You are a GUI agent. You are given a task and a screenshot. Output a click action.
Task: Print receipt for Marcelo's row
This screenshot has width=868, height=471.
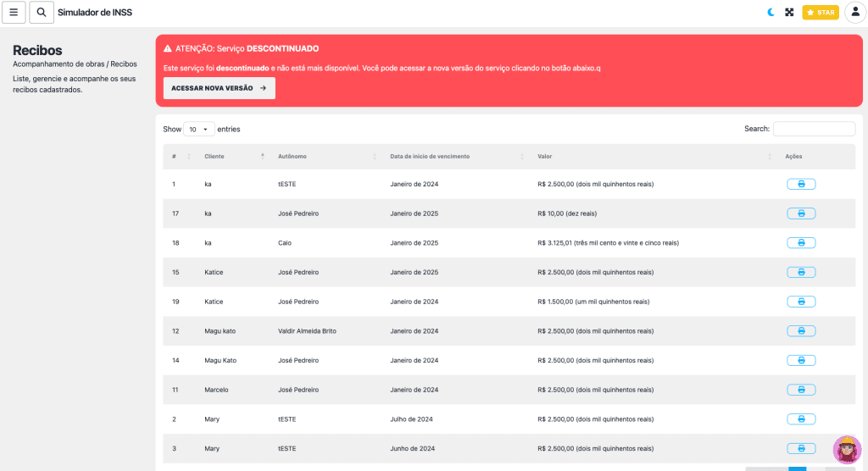(x=801, y=390)
